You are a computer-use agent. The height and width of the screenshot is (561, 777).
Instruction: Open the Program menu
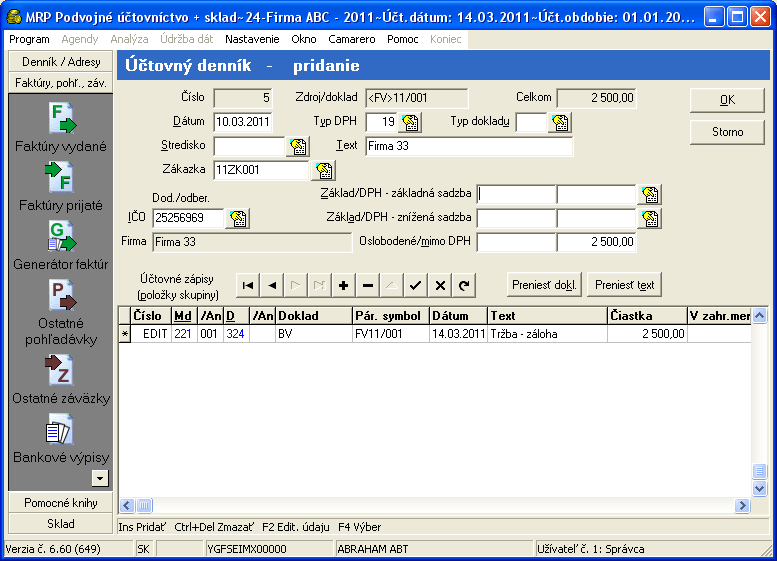pos(29,39)
